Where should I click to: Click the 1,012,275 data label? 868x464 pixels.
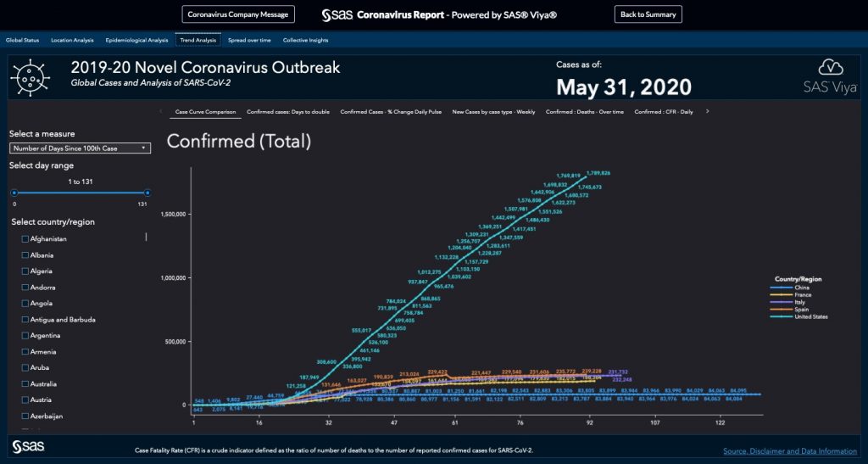(x=430, y=272)
